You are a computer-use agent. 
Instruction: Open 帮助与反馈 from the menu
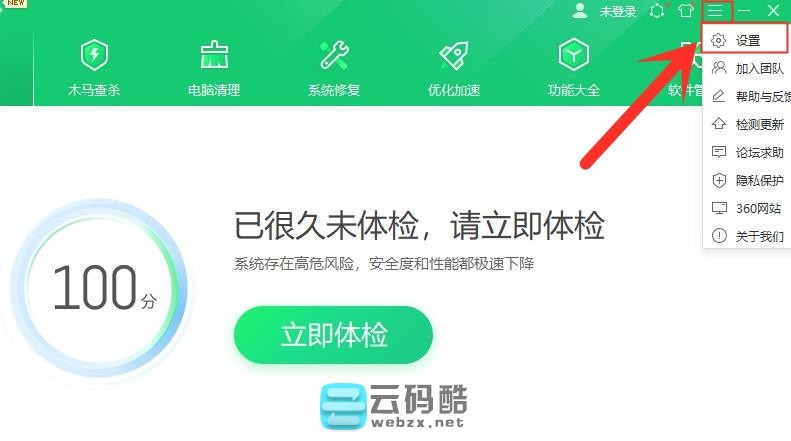(747, 96)
